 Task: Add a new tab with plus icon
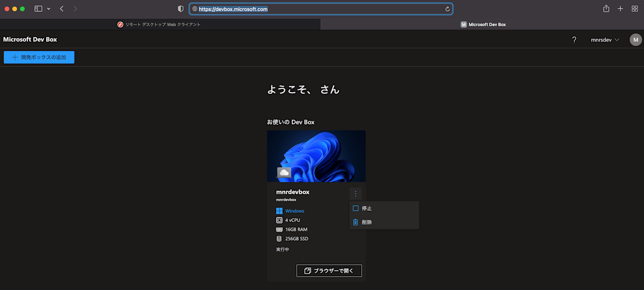[620, 9]
